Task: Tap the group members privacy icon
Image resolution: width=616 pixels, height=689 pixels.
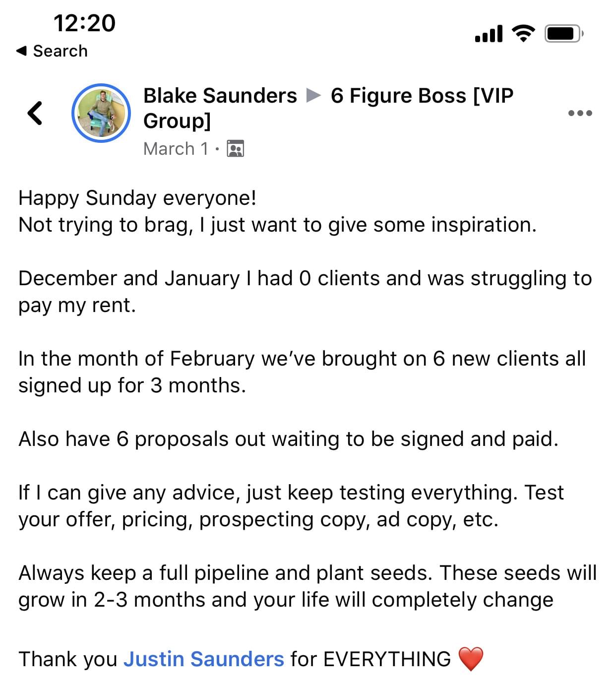Action: (x=235, y=148)
